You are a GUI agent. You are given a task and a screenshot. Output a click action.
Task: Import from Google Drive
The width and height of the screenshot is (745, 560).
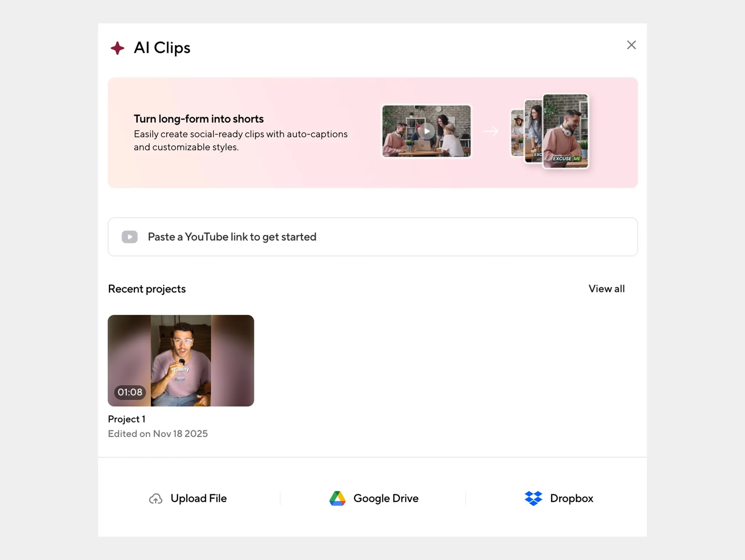(x=386, y=499)
